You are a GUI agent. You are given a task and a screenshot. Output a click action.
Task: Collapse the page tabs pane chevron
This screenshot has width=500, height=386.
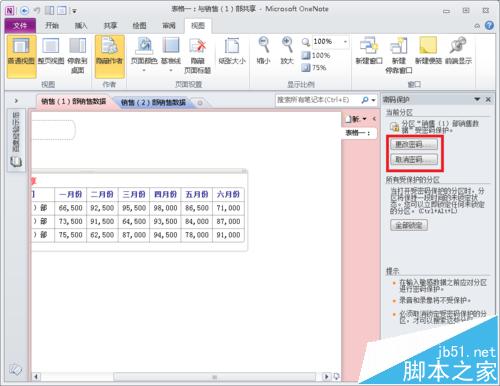[374, 119]
